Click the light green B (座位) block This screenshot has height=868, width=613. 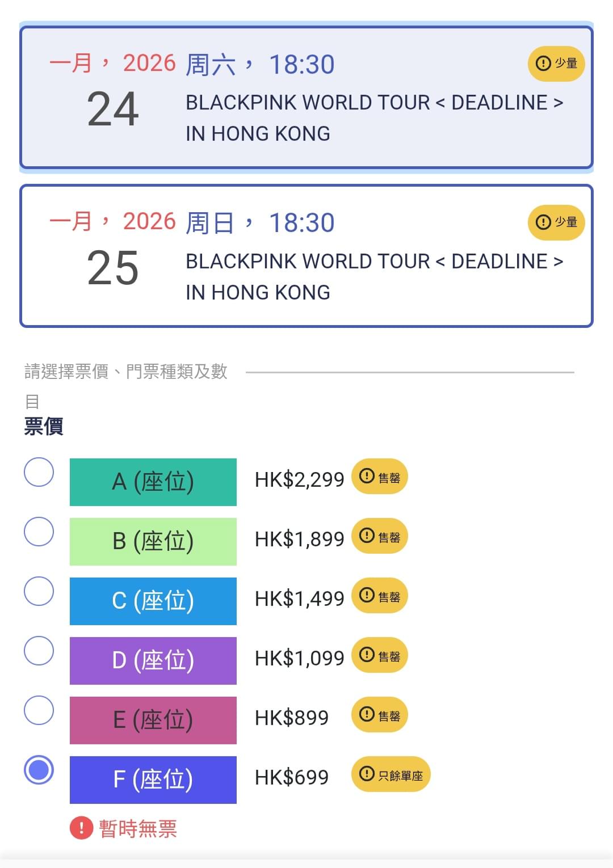[153, 542]
